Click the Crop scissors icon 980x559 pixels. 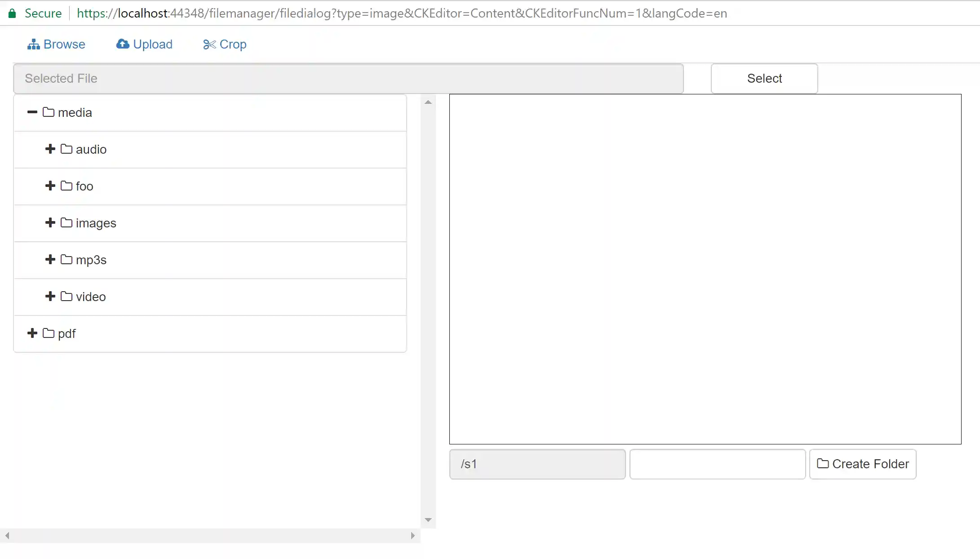pyautogui.click(x=209, y=44)
